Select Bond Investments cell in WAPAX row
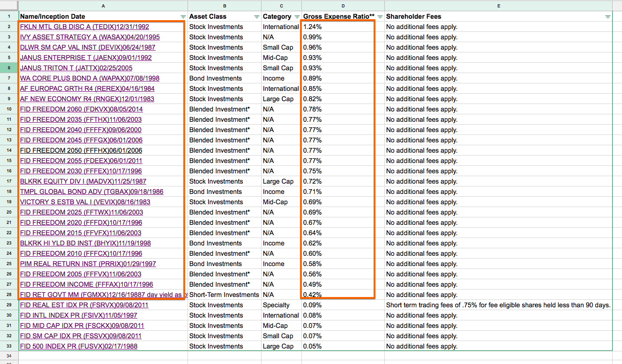The height and width of the screenshot is (364, 622). coord(225,78)
